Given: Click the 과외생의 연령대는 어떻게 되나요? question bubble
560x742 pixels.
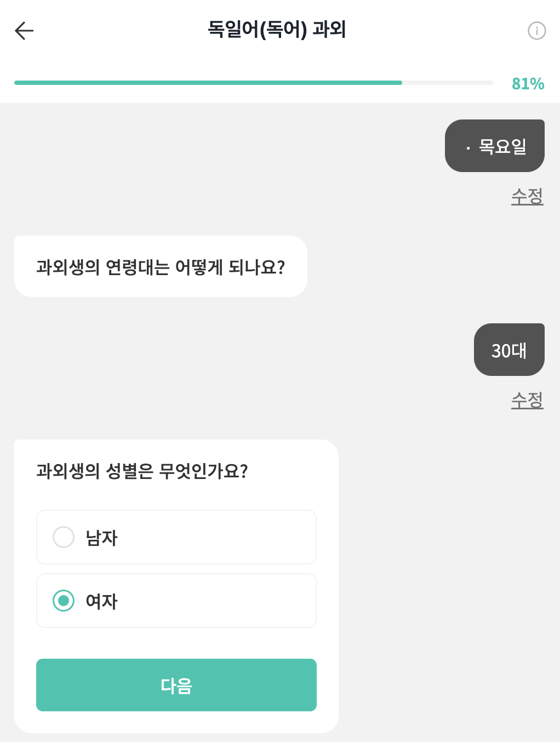Looking at the screenshot, I should tap(161, 267).
